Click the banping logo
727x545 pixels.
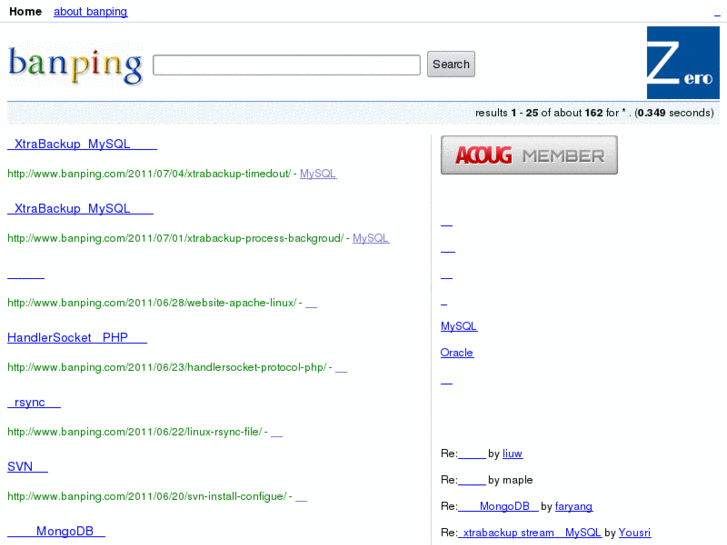point(76,64)
